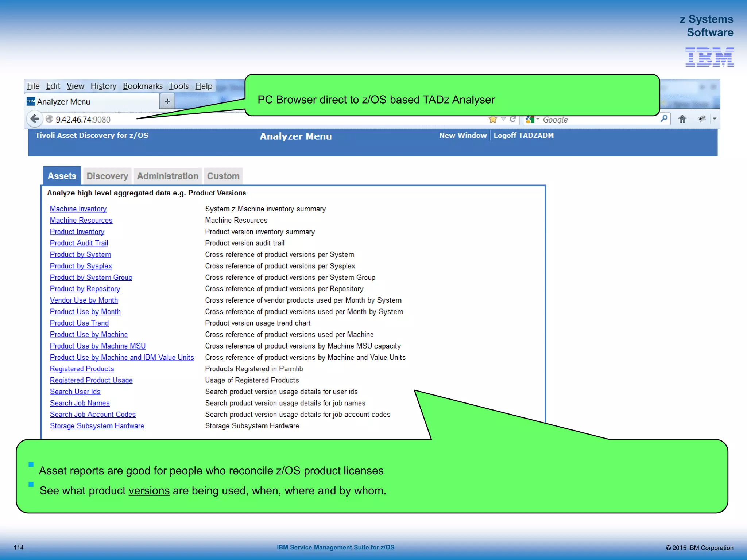
Task: Open the Storage Subsystem Hardware report
Action: (97, 426)
